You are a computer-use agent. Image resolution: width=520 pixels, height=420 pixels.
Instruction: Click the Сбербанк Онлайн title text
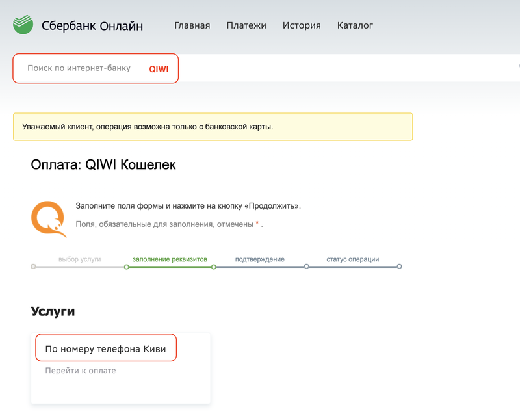(x=92, y=25)
